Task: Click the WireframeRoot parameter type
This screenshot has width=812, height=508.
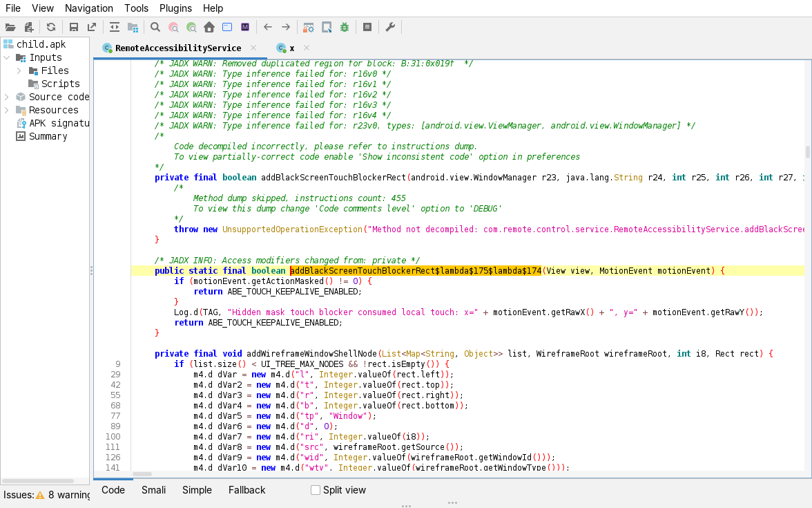Action: pyautogui.click(x=568, y=354)
